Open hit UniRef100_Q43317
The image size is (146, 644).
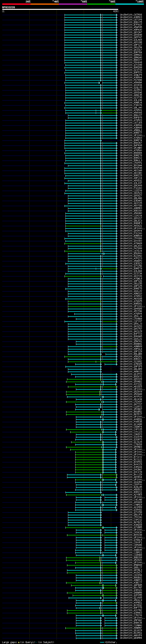(x=131, y=50)
